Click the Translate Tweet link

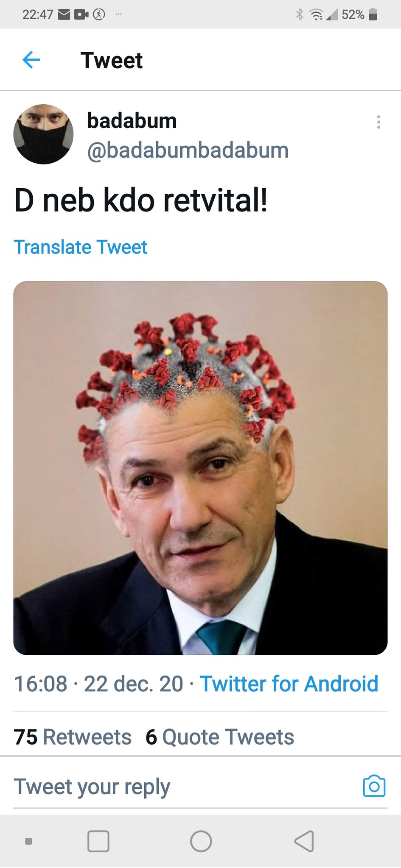[x=80, y=247]
